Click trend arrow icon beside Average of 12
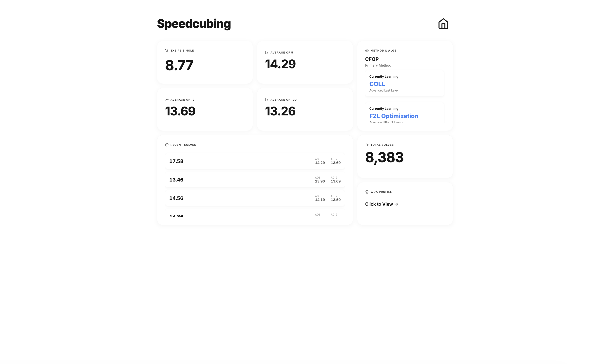 (167, 100)
